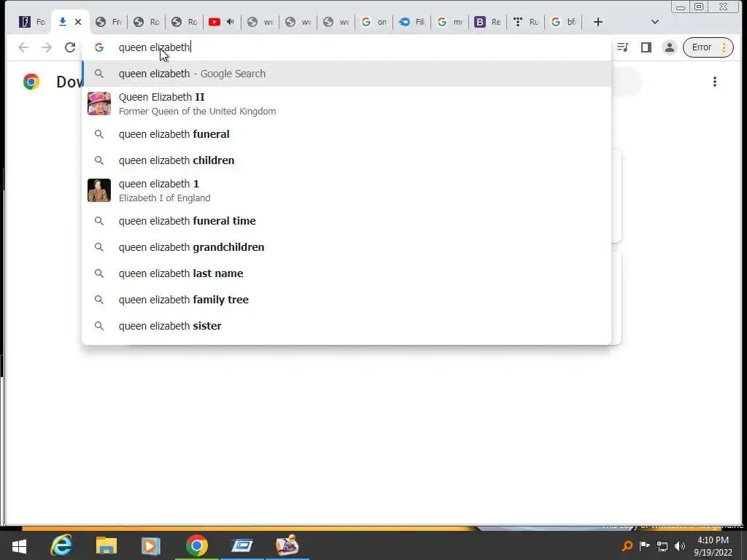Mute the YouTube tab audio icon
747x560 pixels.
coord(231,22)
